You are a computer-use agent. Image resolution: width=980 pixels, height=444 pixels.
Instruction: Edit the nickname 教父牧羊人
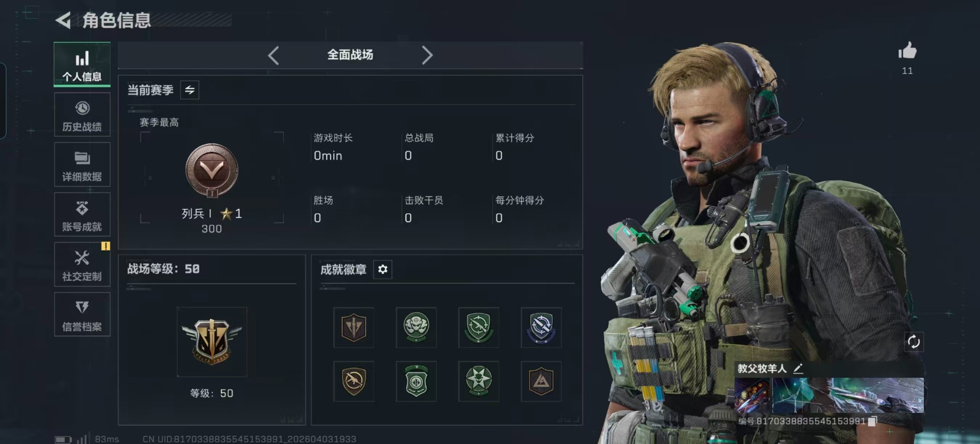click(798, 368)
